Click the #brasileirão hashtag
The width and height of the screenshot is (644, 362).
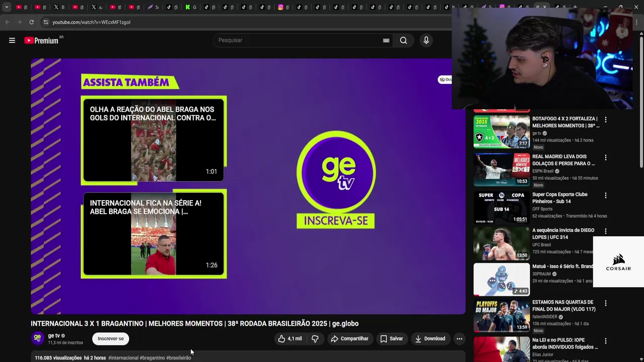tap(179, 358)
